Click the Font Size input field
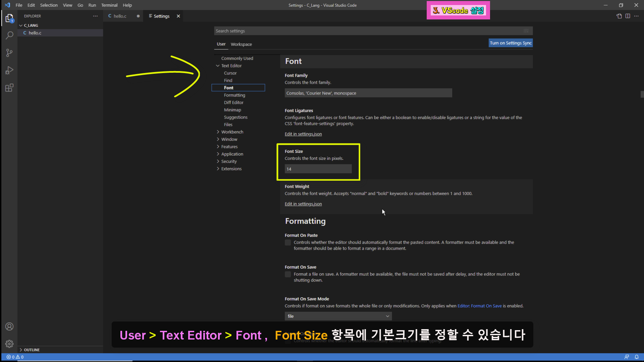 coord(318,169)
